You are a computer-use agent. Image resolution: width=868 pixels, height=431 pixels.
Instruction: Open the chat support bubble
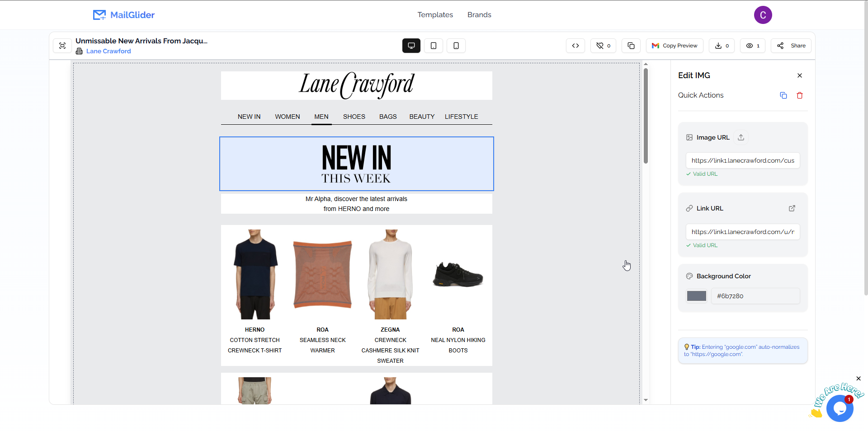840,408
